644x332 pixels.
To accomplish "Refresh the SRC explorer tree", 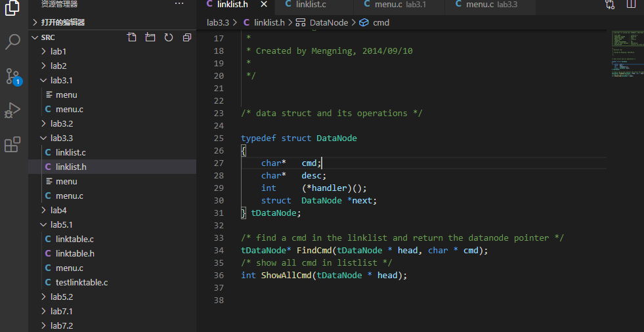I will coord(169,37).
